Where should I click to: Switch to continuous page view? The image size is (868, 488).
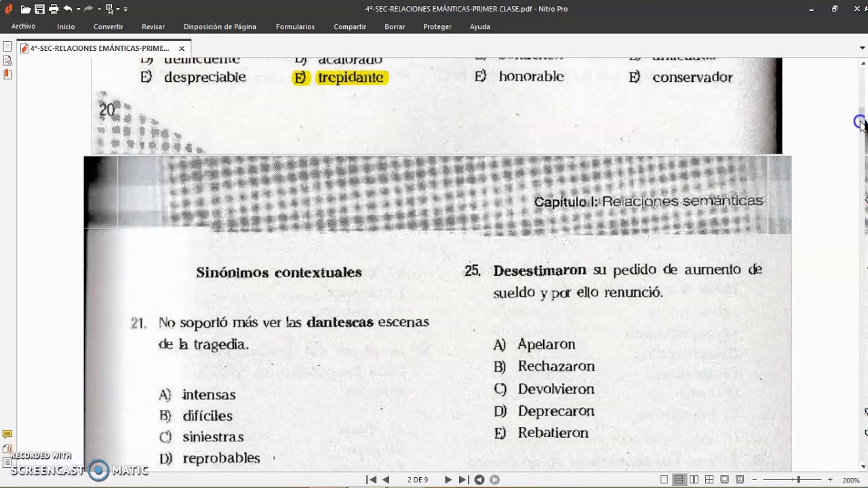pyautogui.click(x=679, y=479)
